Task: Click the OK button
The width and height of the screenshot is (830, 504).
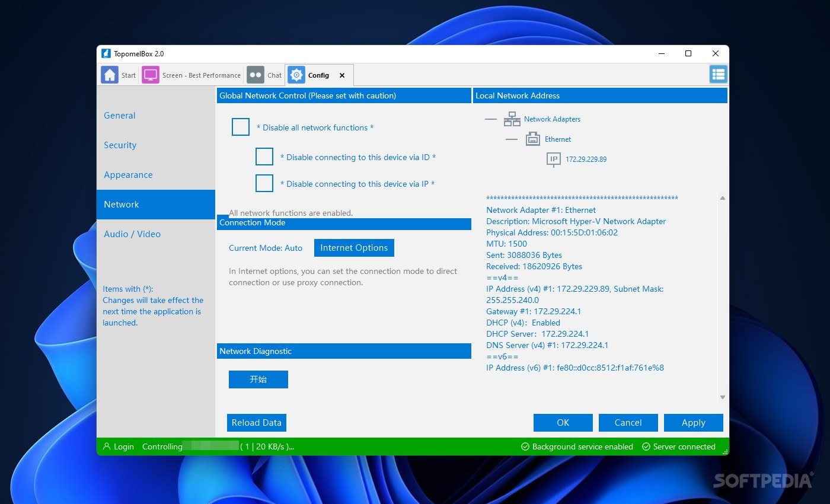Action: point(563,423)
